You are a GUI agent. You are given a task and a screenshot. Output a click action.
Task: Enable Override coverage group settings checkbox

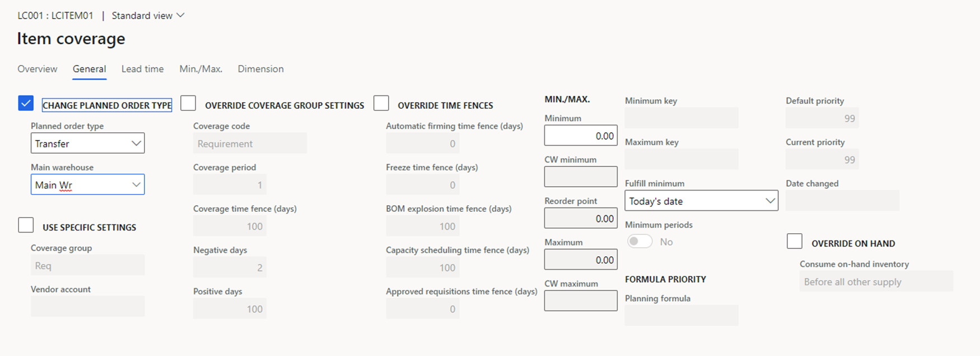(188, 104)
